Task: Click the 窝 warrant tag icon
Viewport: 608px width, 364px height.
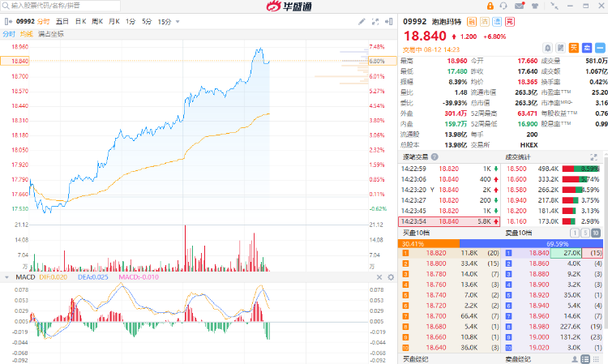Action: (510, 22)
